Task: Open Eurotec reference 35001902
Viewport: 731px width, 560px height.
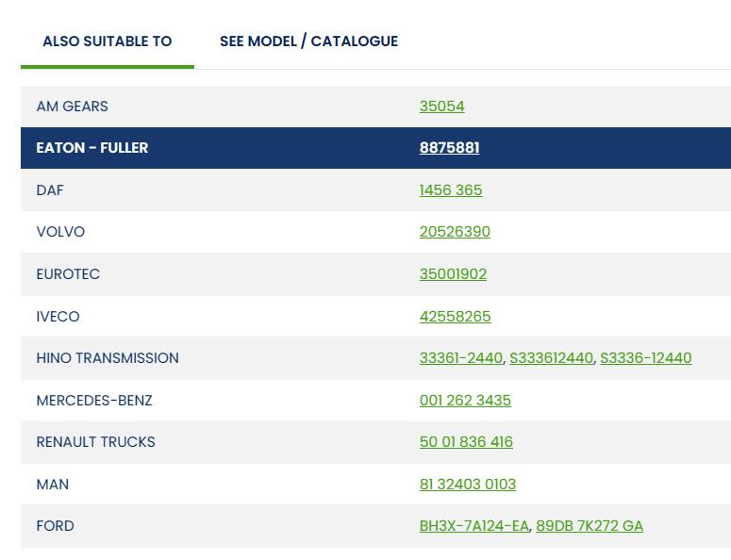Action: (x=453, y=274)
